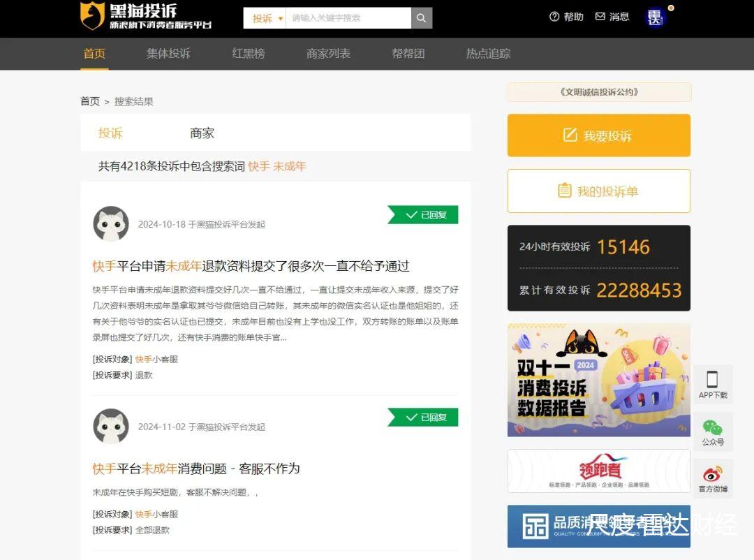
Task: Open the 我的投诉单 button
Action: (599, 191)
